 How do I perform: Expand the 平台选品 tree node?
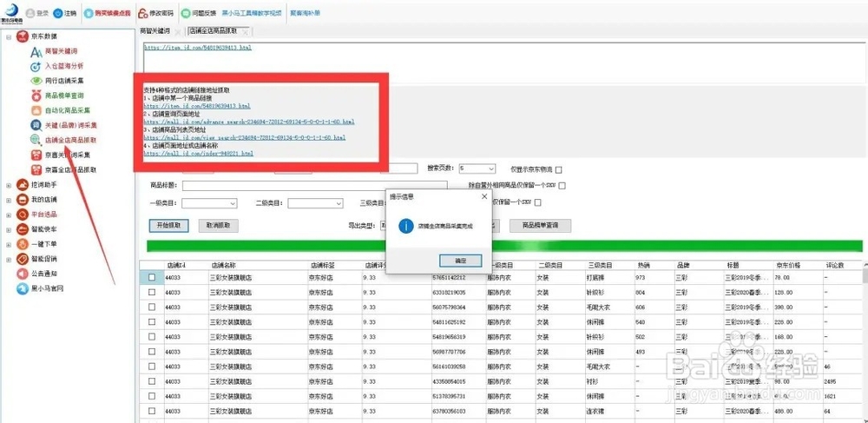9,215
